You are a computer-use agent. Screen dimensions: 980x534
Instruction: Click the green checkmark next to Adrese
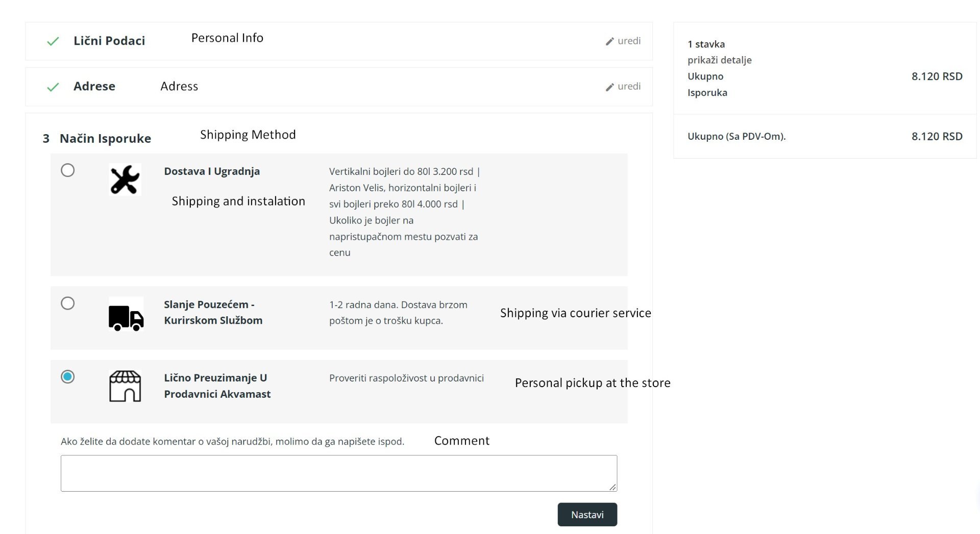pos(53,87)
